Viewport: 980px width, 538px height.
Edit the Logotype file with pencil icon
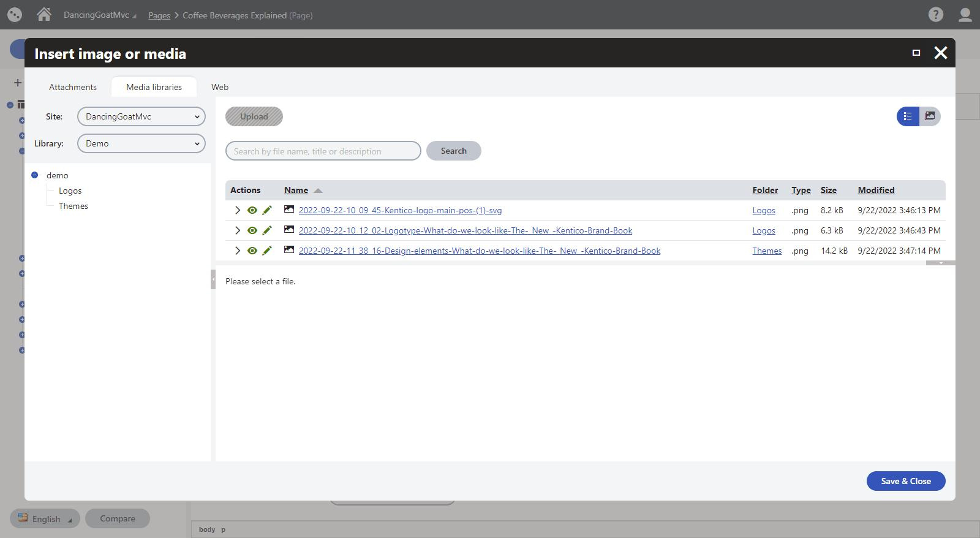coord(267,230)
